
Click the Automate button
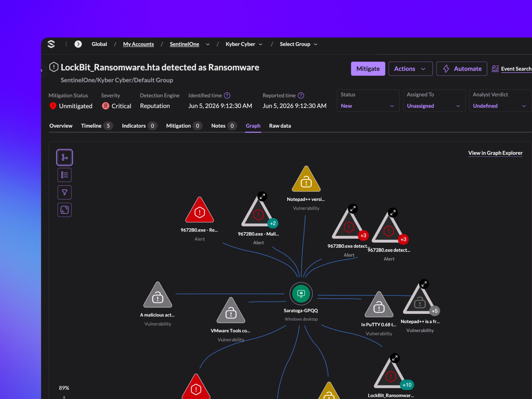pyautogui.click(x=462, y=69)
